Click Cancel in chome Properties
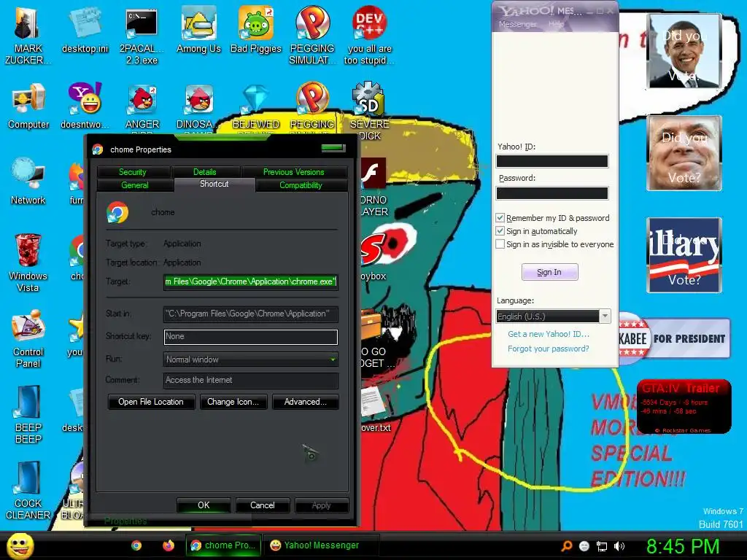The width and height of the screenshot is (747, 560). point(263,505)
